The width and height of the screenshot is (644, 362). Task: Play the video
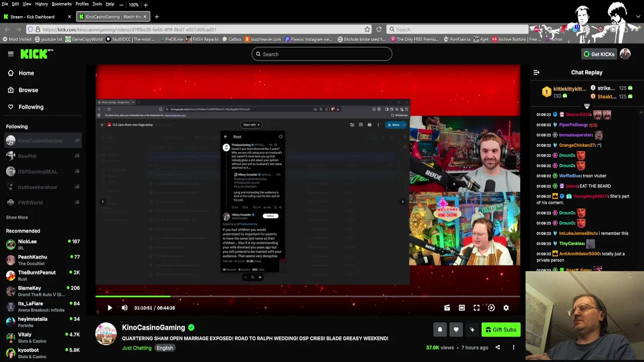(110, 308)
